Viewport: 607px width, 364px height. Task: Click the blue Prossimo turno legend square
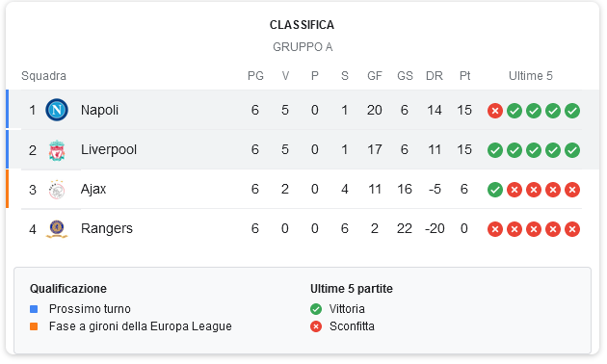click(34, 309)
